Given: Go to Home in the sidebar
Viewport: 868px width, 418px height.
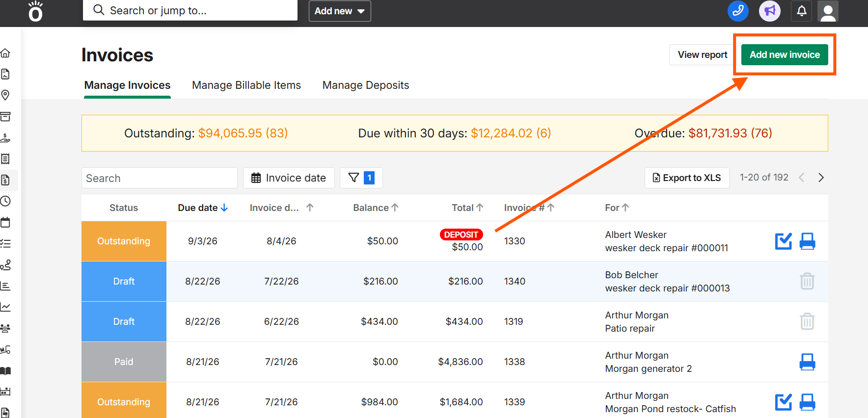Looking at the screenshot, I should [5, 53].
